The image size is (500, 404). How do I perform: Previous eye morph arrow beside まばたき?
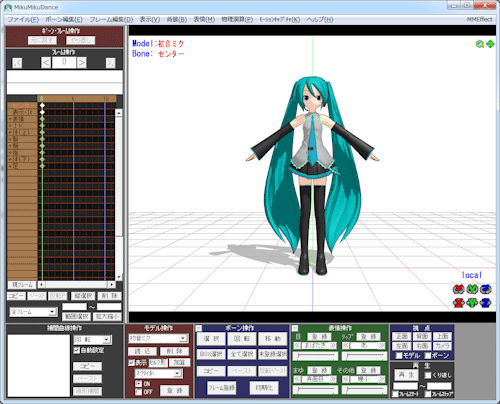click(x=297, y=346)
